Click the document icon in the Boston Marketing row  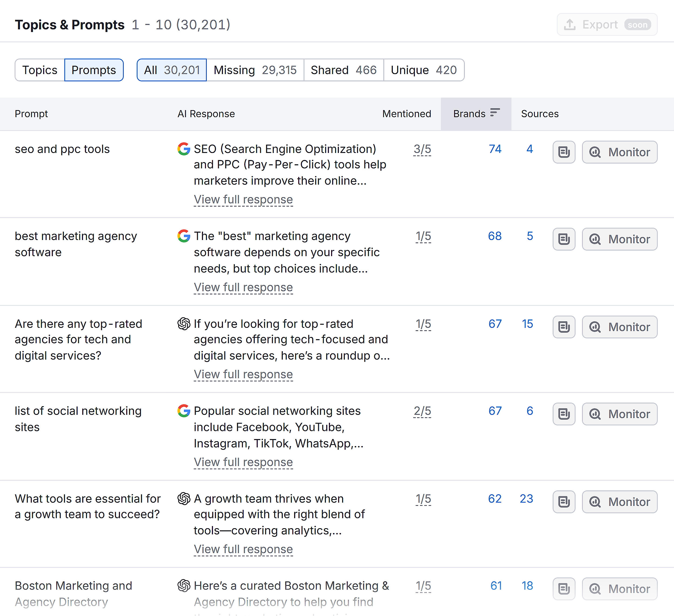tap(564, 589)
